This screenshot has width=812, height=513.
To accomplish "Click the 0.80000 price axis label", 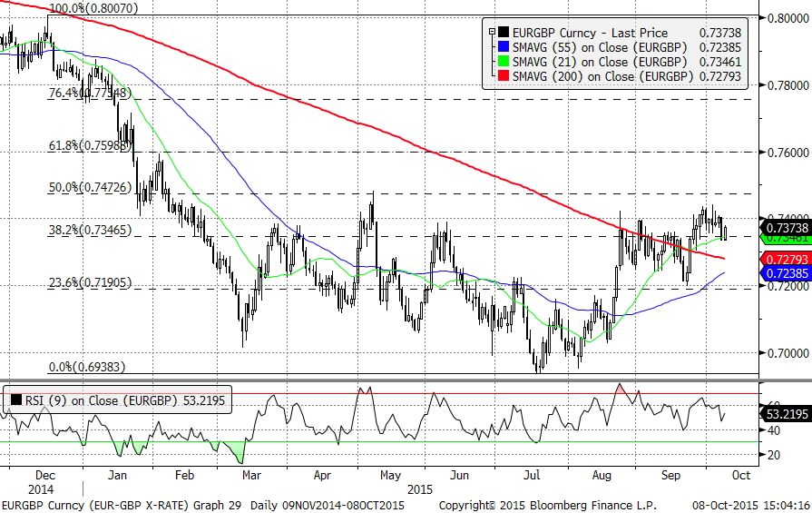I will pyautogui.click(x=788, y=18).
